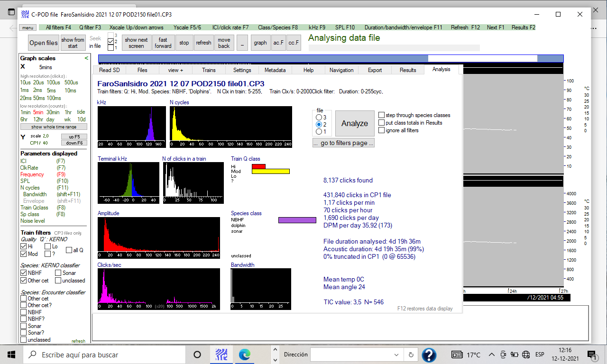Click the address bar refresh icon
This screenshot has height=364, width=607.
[411, 355]
